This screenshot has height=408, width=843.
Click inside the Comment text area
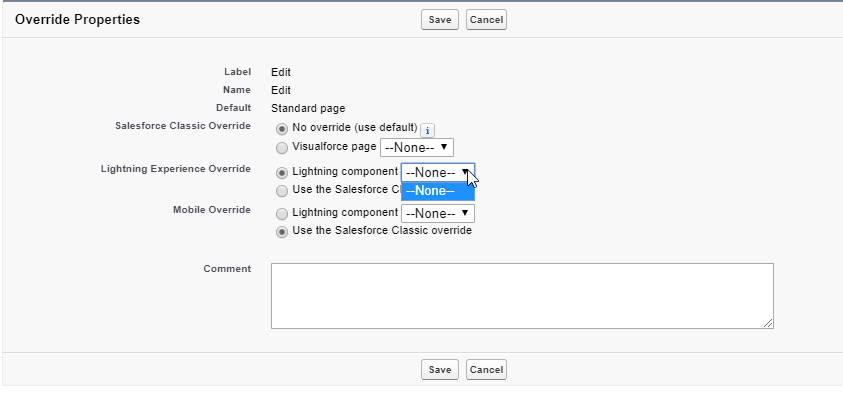tap(521, 295)
